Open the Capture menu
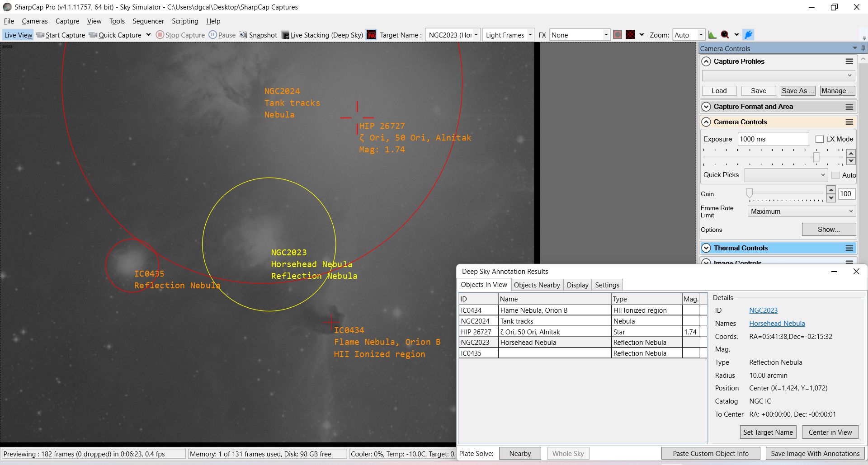The height and width of the screenshot is (465, 868). (x=67, y=21)
